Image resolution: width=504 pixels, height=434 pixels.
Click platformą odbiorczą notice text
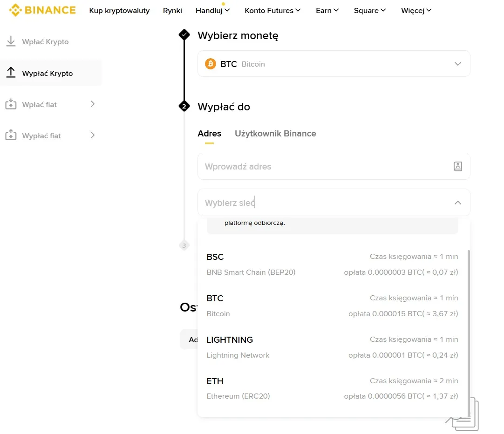[255, 223]
